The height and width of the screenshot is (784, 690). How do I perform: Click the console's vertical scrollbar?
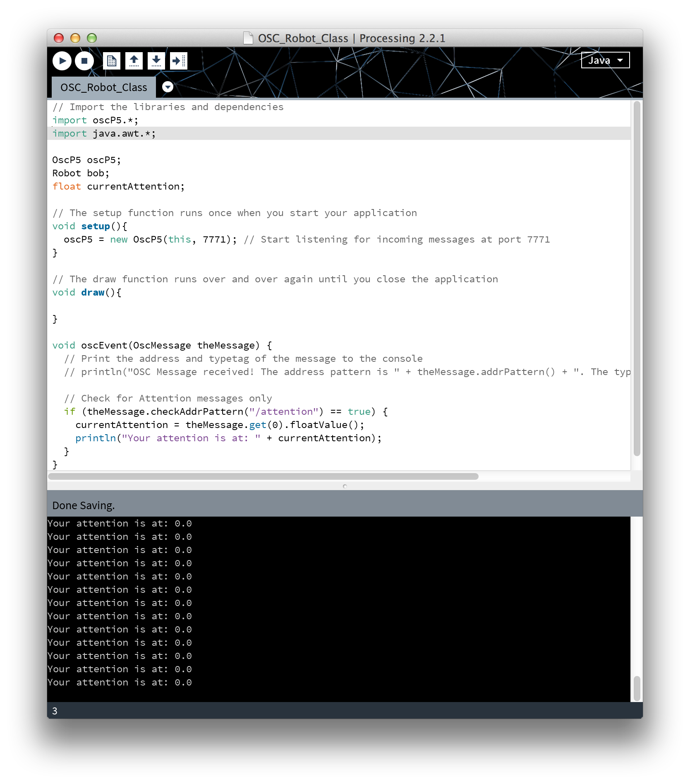coord(637,688)
